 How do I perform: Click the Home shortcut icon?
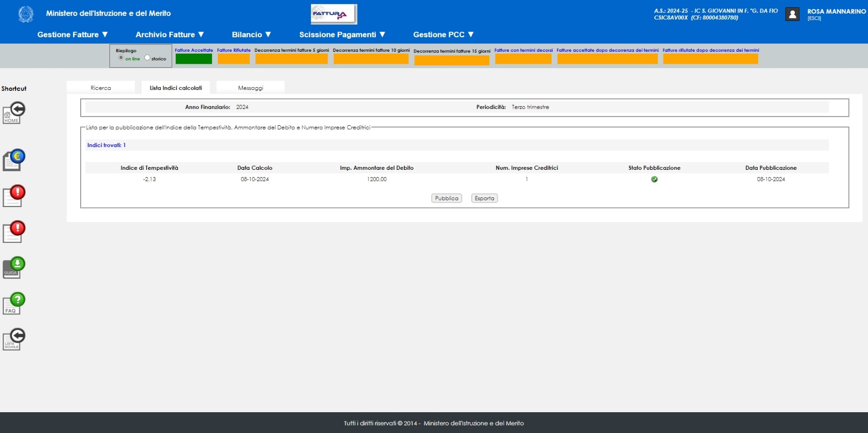[14, 113]
